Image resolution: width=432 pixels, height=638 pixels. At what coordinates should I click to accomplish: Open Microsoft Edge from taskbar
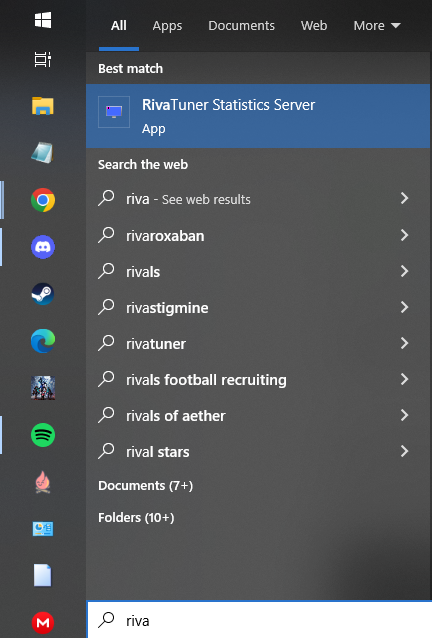[43, 341]
